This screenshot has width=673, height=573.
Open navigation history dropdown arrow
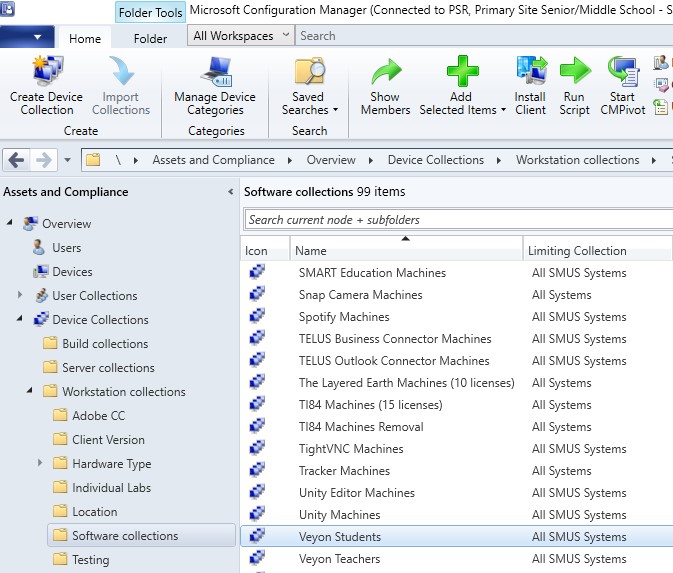pos(67,160)
